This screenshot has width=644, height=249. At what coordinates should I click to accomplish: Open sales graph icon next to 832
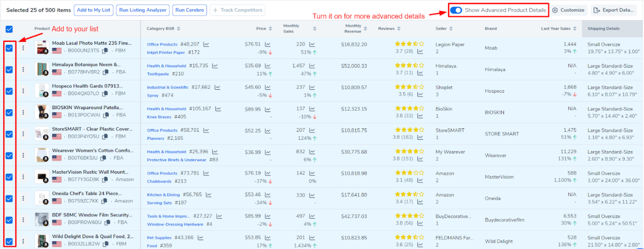(x=312, y=152)
